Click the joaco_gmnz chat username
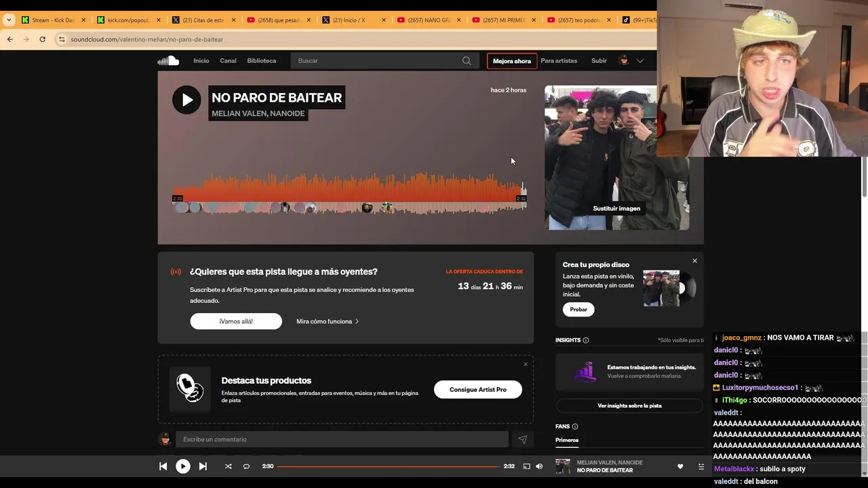The height and width of the screenshot is (488, 868). pos(741,338)
